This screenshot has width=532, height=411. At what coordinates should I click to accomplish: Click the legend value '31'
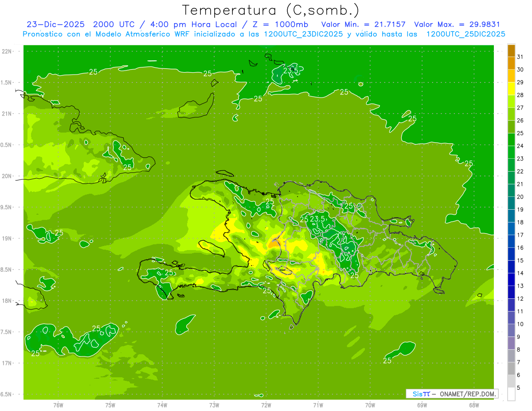coord(520,57)
